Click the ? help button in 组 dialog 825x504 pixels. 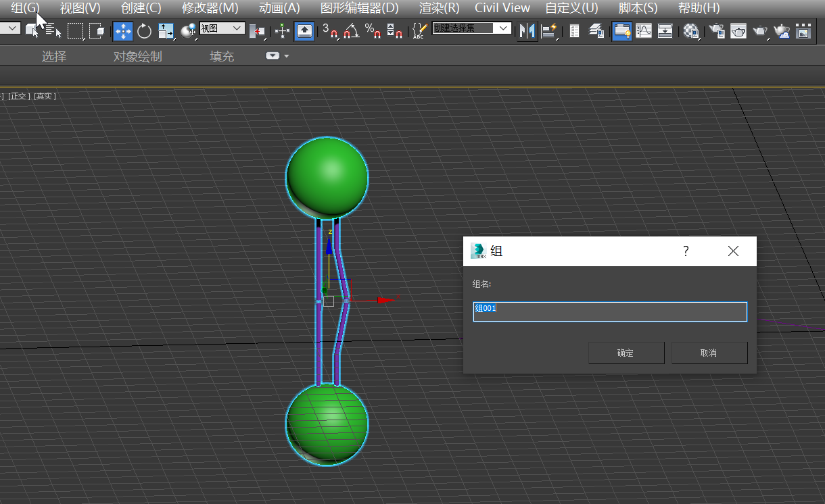point(686,251)
